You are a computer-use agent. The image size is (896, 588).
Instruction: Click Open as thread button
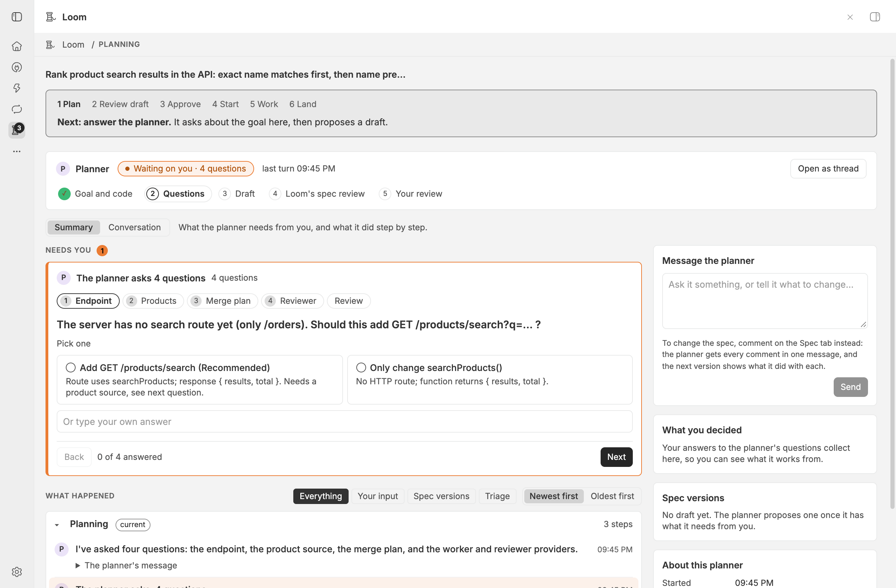[828, 169]
